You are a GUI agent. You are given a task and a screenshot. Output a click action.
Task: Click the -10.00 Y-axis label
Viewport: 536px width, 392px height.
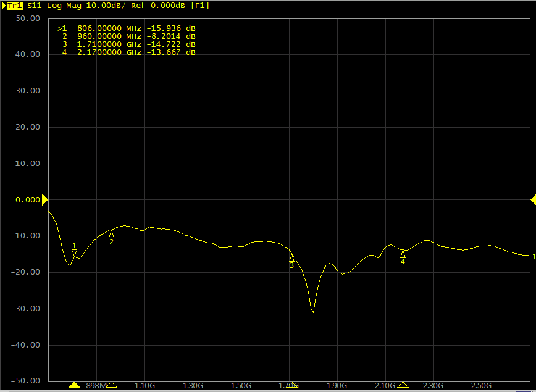[x=25, y=236]
